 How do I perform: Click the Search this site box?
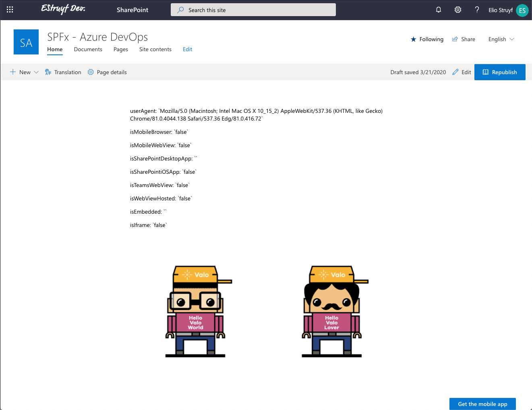click(x=253, y=10)
